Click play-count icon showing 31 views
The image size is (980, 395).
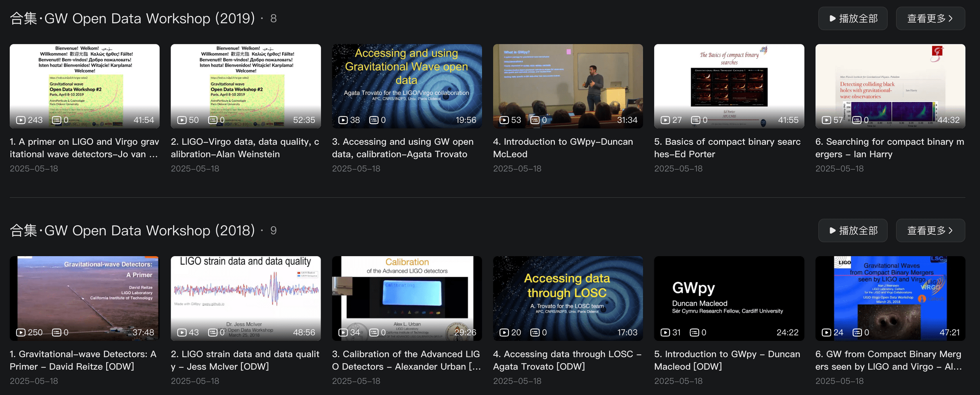665,333
